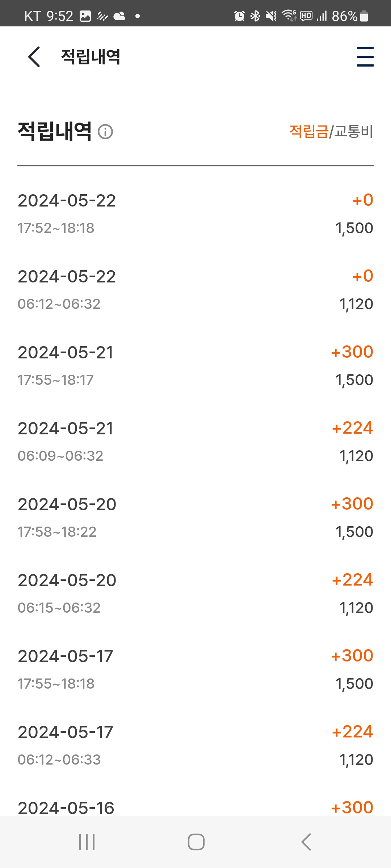Tap the 적립내역 header title text
391x868 pixels.
91,57
